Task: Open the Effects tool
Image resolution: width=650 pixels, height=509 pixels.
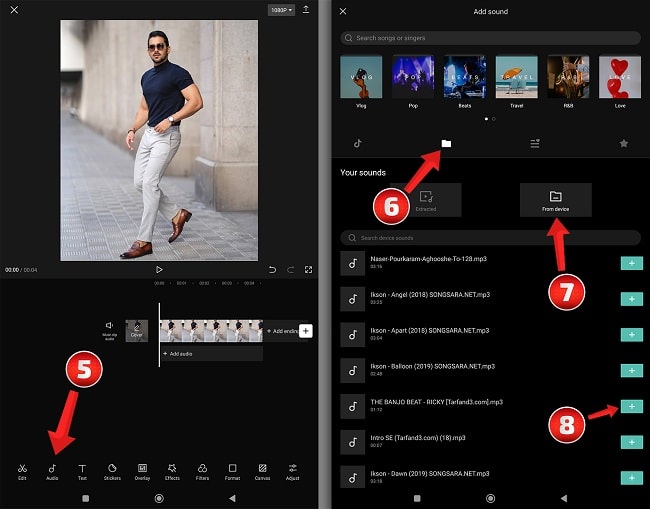Action: [x=172, y=472]
